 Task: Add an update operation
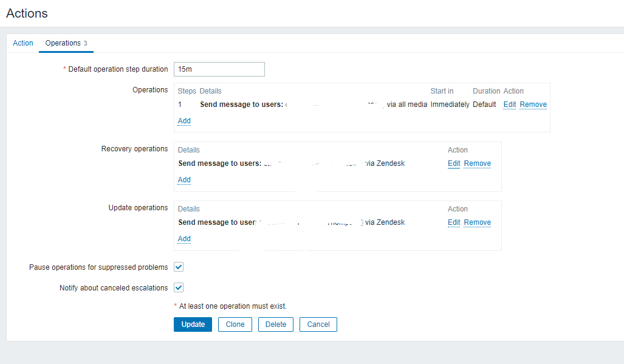pyautogui.click(x=183, y=238)
